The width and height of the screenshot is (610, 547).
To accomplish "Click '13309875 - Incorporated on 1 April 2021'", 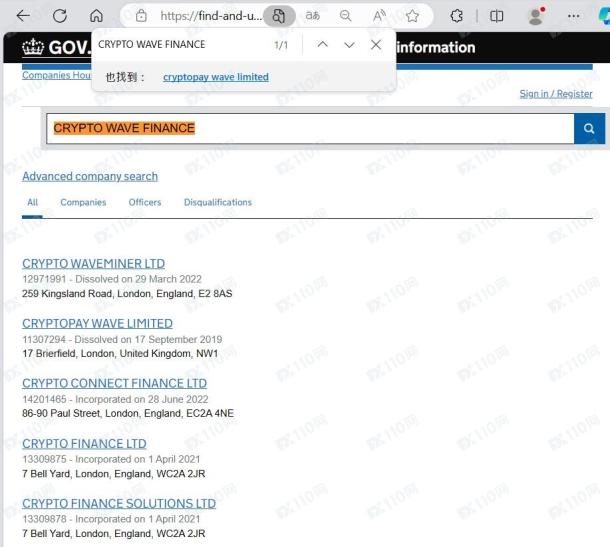I will pyautogui.click(x=111, y=459).
